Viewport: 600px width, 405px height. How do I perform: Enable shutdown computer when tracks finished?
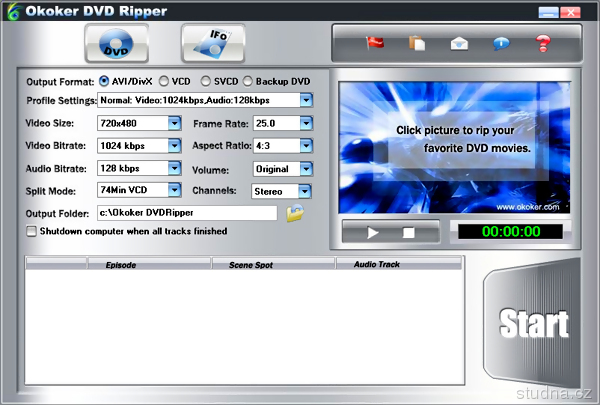[x=31, y=231]
